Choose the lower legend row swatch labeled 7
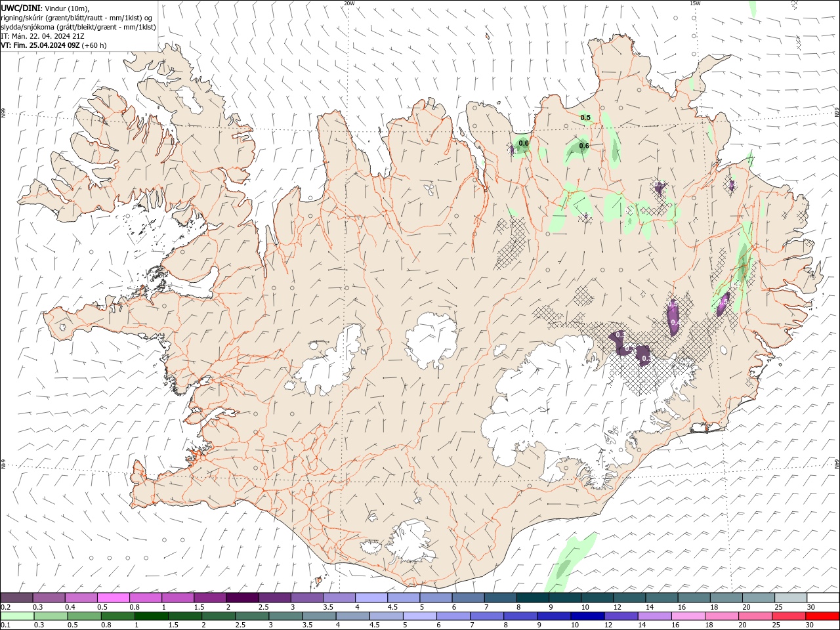The width and height of the screenshot is (840, 630). click(486, 616)
